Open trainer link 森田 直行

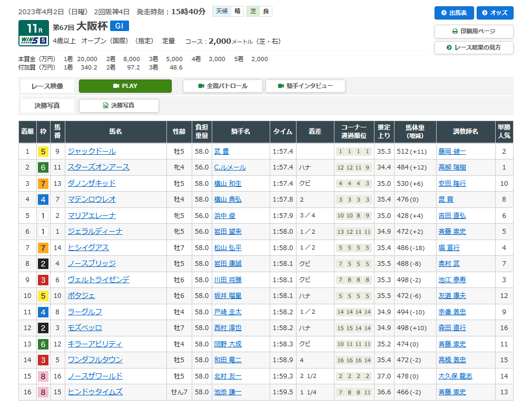pos(452,328)
